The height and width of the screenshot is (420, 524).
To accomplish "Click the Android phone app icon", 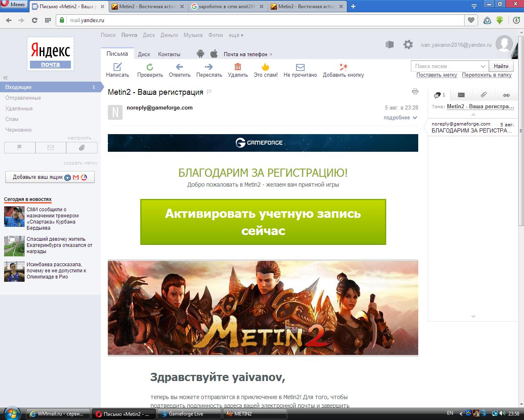I will [200, 54].
